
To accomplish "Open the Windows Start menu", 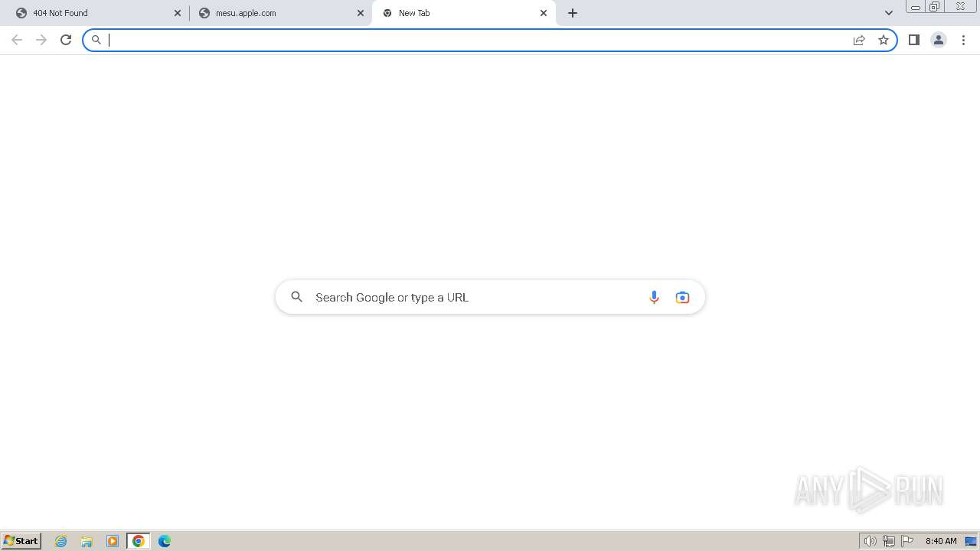I will [21, 541].
